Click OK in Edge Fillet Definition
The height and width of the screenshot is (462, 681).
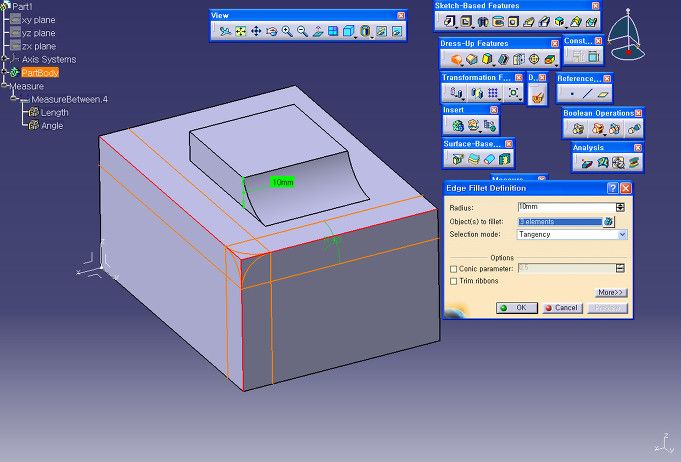517,308
